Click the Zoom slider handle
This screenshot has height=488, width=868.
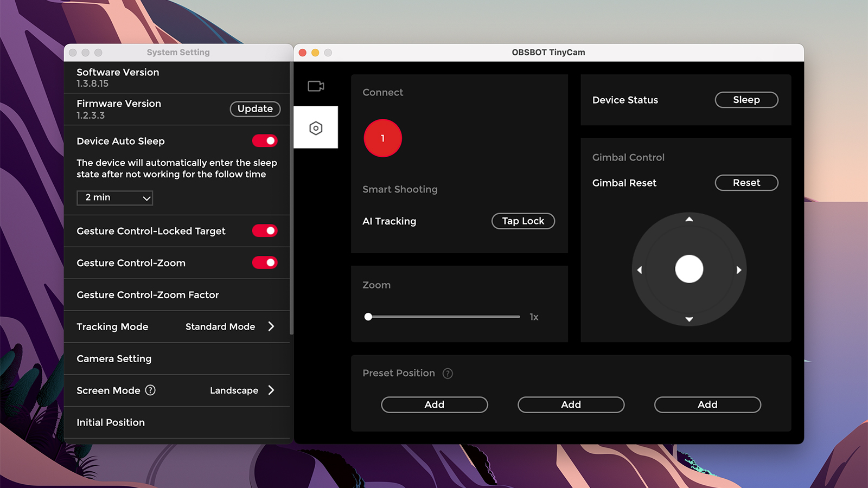(x=368, y=317)
